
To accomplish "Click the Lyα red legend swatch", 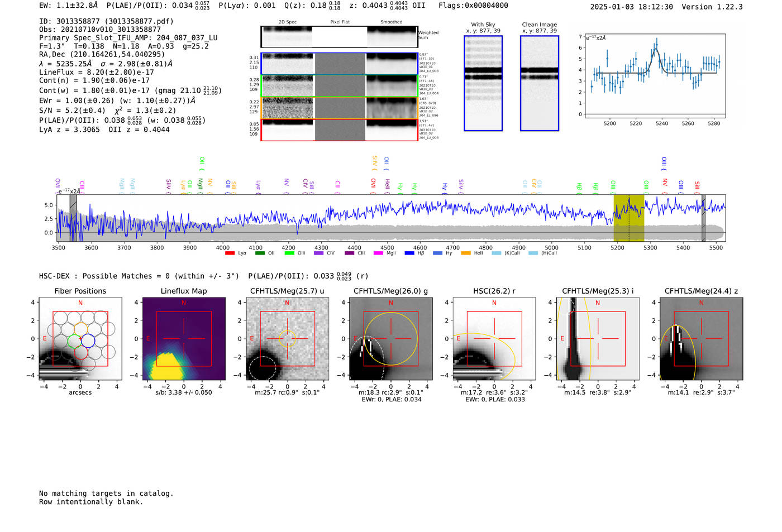I will pyautogui.click(x=230, y=253).
